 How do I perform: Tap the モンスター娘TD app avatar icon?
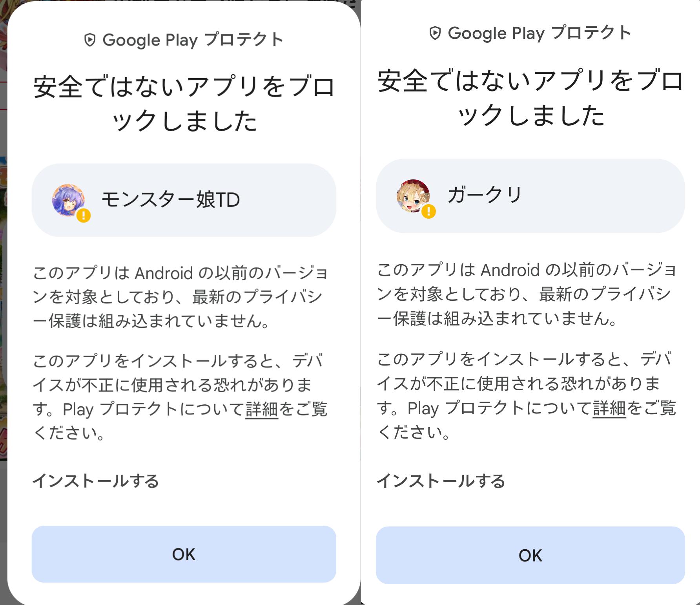tap(69, 200)
